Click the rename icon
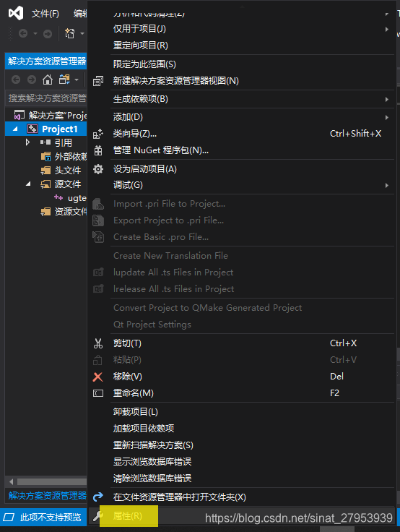 98,393
